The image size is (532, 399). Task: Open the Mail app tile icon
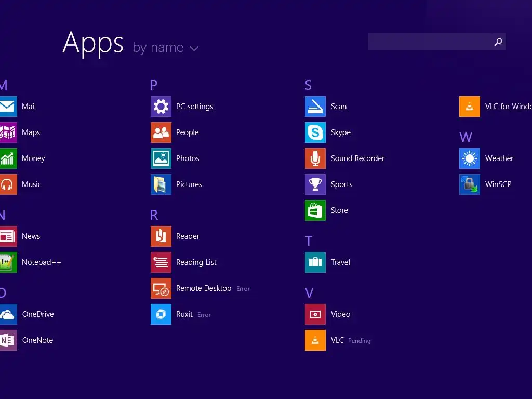pos(8,106)
